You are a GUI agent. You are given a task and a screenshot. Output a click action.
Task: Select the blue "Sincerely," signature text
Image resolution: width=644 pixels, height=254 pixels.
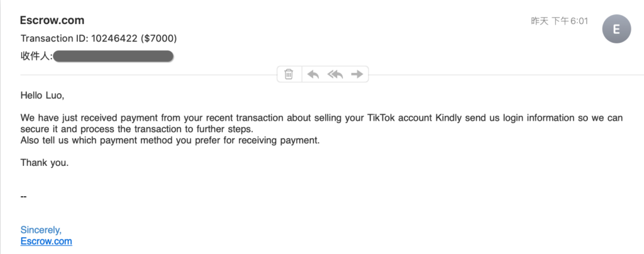pyautogui.click(x=41, y=229)
